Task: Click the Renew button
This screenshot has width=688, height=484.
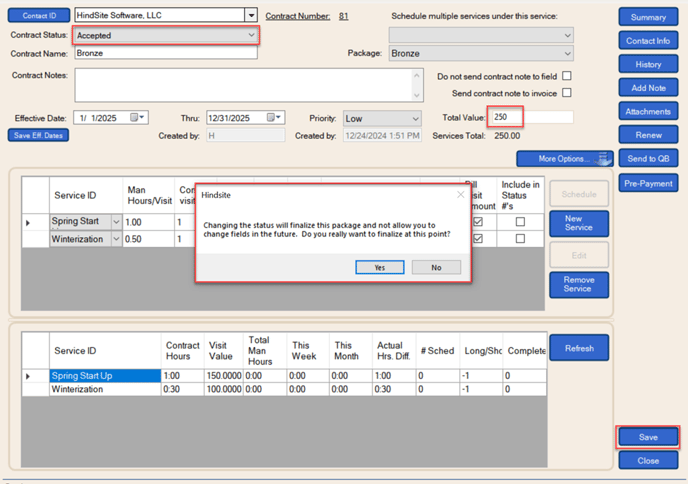Action: (x=648, y=135)
